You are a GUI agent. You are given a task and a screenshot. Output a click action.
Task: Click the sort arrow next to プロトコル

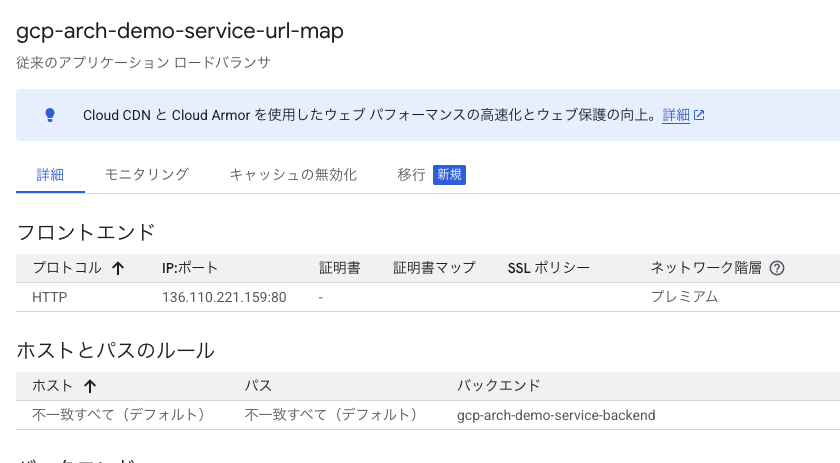click(118, 268)
